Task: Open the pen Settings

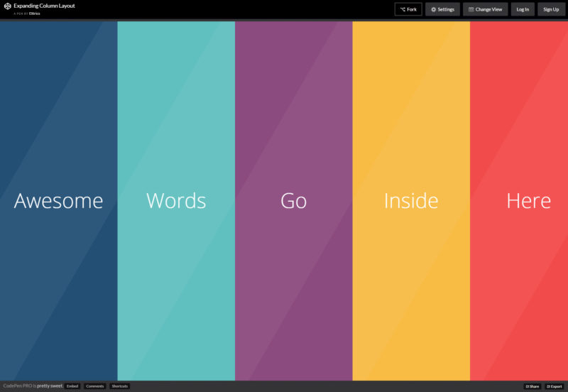Action: (x=442, y=9)
